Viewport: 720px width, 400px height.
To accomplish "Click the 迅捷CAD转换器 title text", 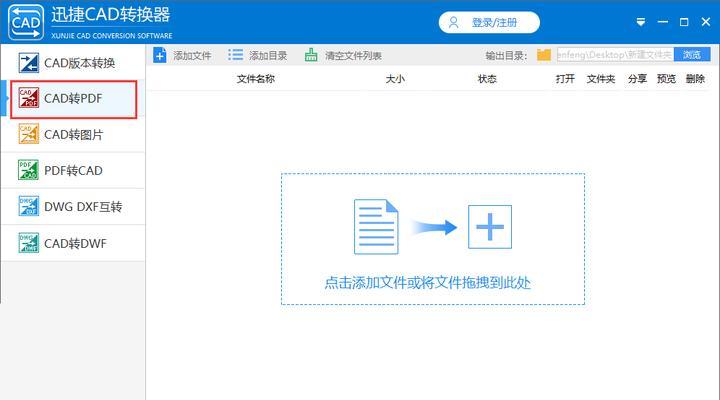I will 111,15.
